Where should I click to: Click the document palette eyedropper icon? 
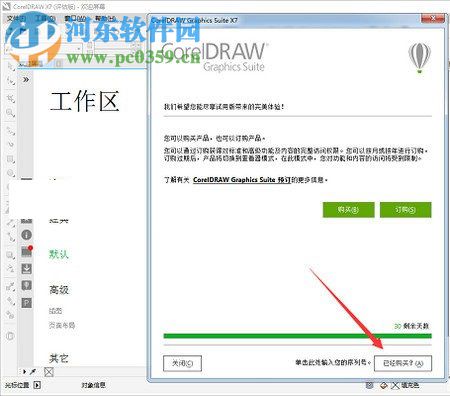pyautogui.click(x=33, y=372)
